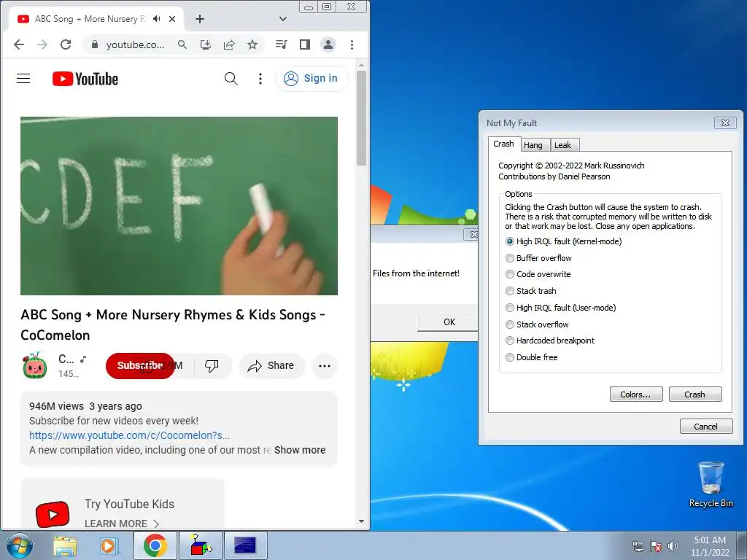Viewport: 747px width, 560px height.
Task: Open the media controls icon in Chrome
Action: click(x=281, y=44)
